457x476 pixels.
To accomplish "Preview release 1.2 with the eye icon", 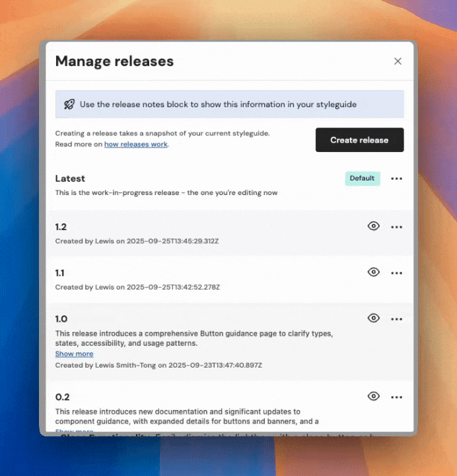I will 374,226.
